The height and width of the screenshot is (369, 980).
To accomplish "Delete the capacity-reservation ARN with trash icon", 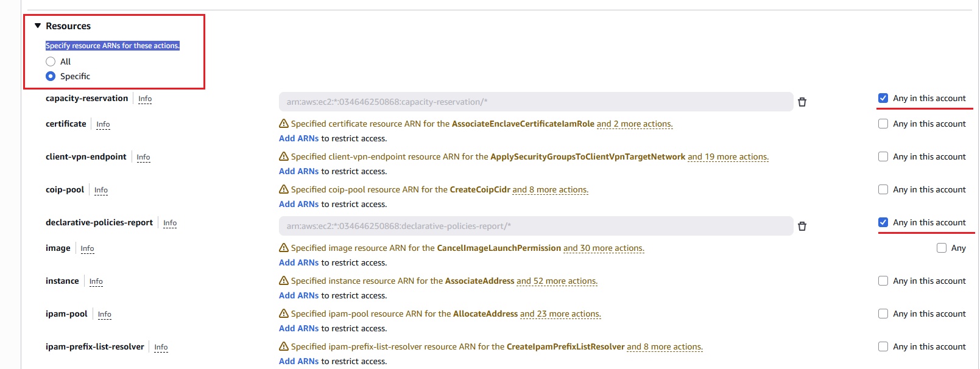I will pos(802,102).
